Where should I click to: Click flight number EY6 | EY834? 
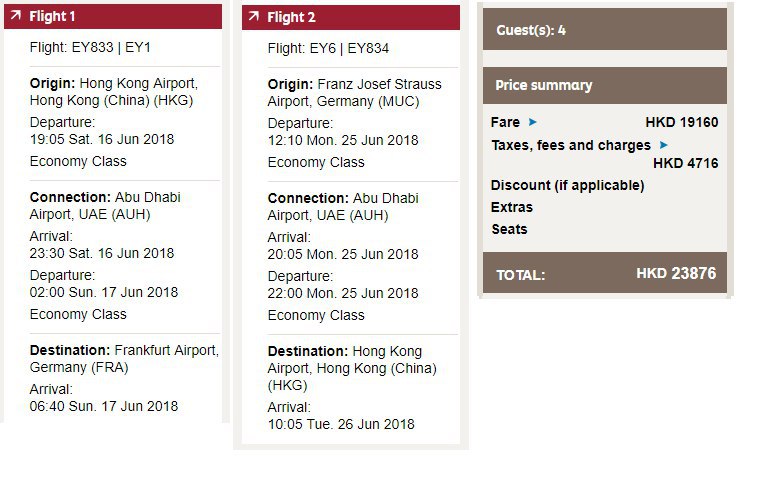click(x=328, y=48)
